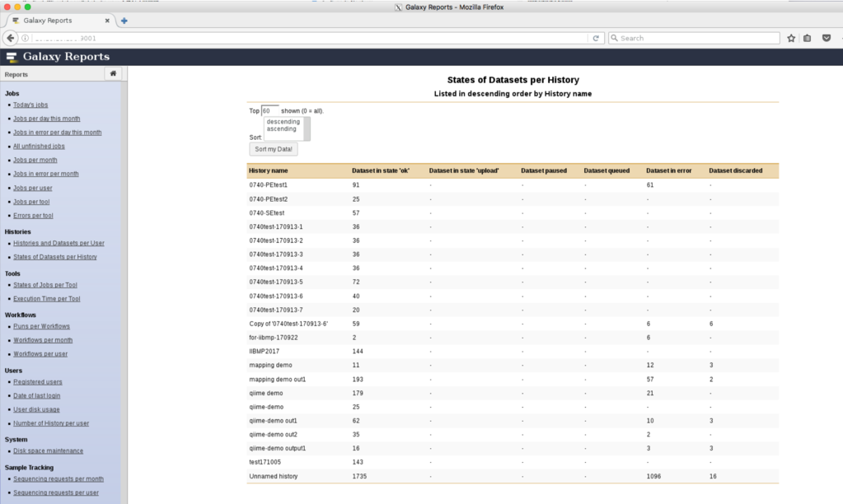
Task: Open All unfinished jobs report
Action: pyautogui.click(x=39, y=146)
